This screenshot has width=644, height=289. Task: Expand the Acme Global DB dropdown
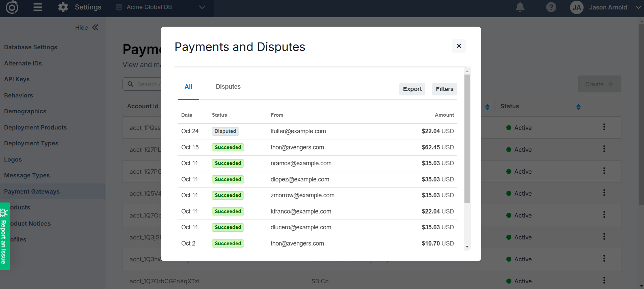click(202, 7)
